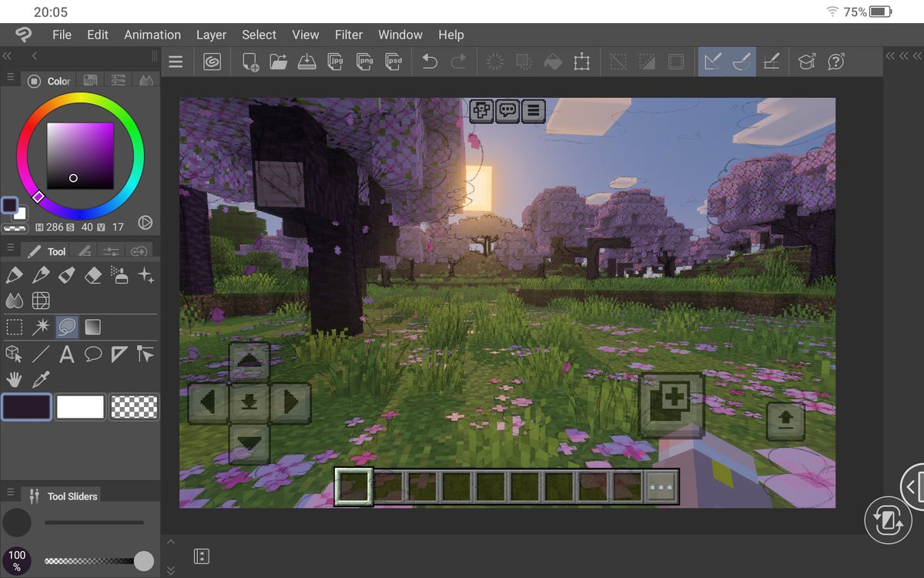Select the Brush tool
924x578 pixels.
point(66,275)
